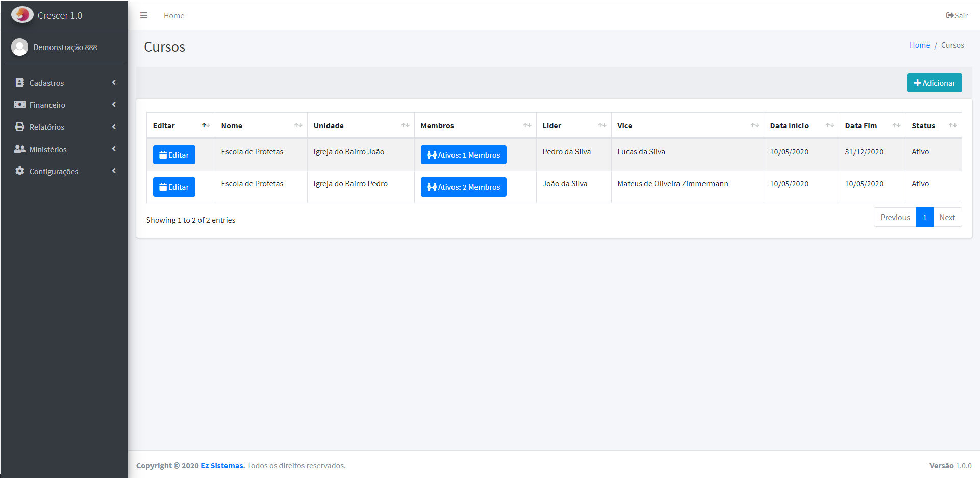980x478 pixels.
Task: Sort by Unidade column arrows
Action: 405,126
